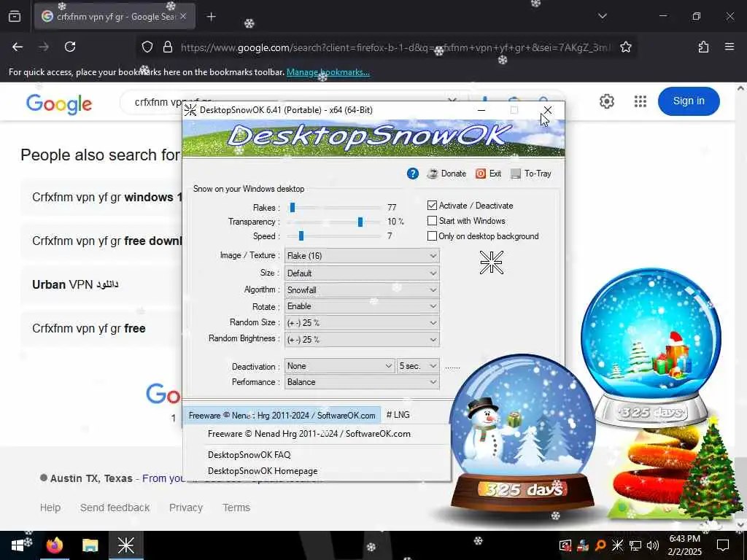Click the highlighted Freeware © Nenad Hrg status entry
This screenshot has height=560, width=747.
click(282, 415)
